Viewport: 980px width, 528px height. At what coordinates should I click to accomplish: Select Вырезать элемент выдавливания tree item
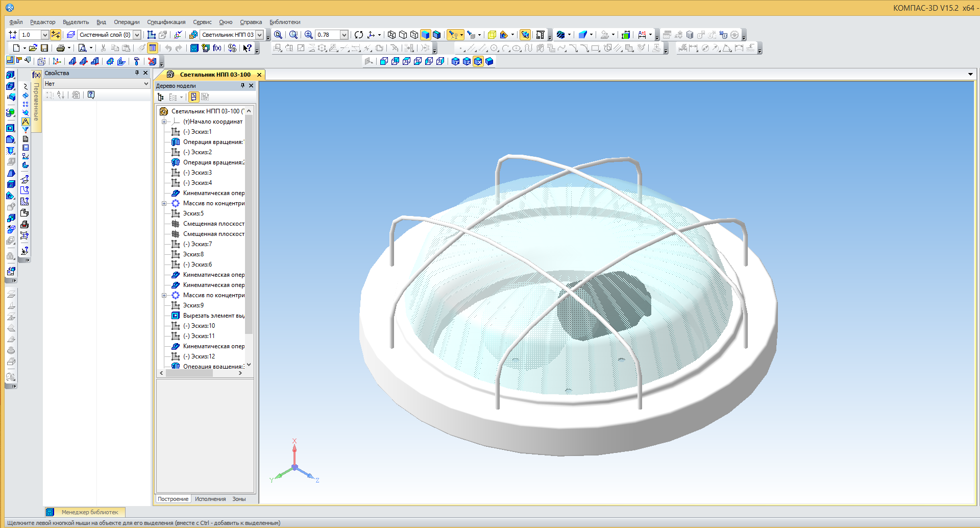click(208, 316)
